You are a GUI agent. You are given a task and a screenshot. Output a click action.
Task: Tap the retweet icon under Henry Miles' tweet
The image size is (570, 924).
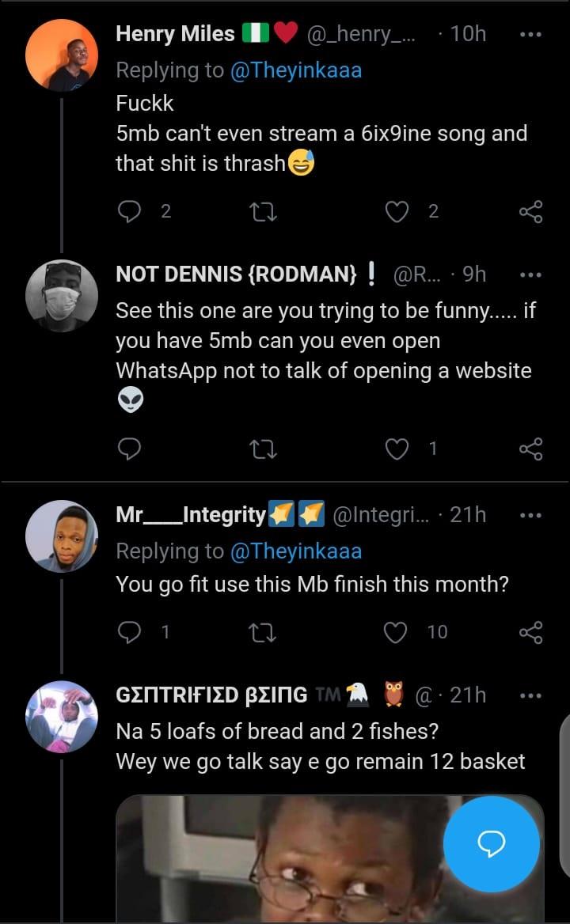(x=264, y=211)
